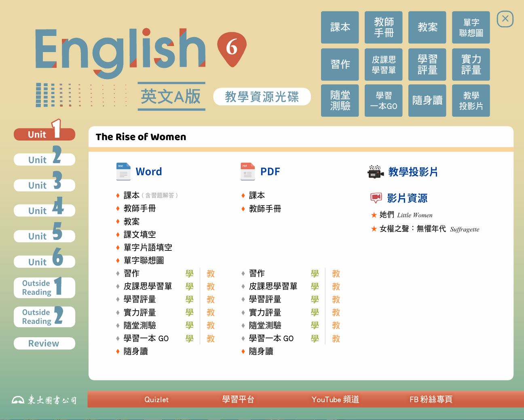
Task: Click the PDF file icon
Action: (x=247, y=171)
